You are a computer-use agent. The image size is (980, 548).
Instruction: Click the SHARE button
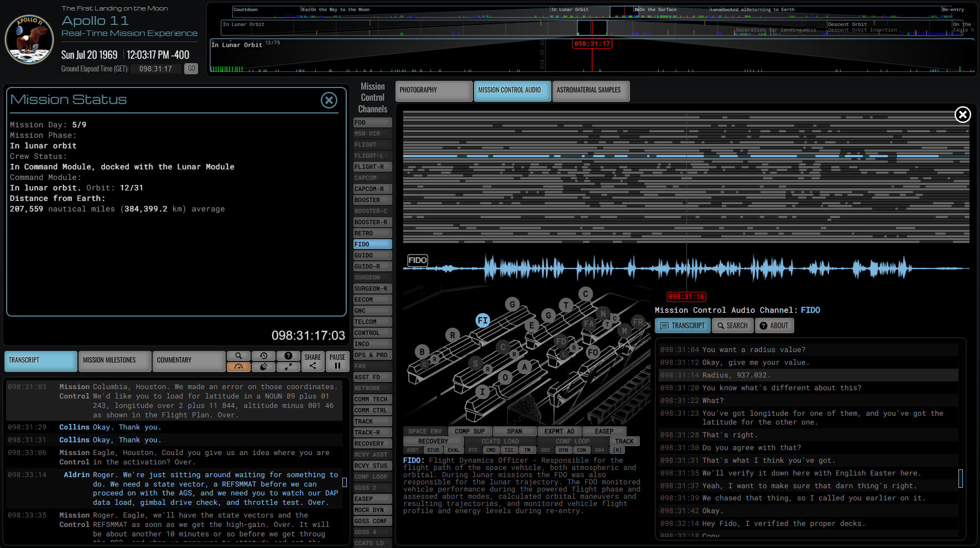[312, 361]
